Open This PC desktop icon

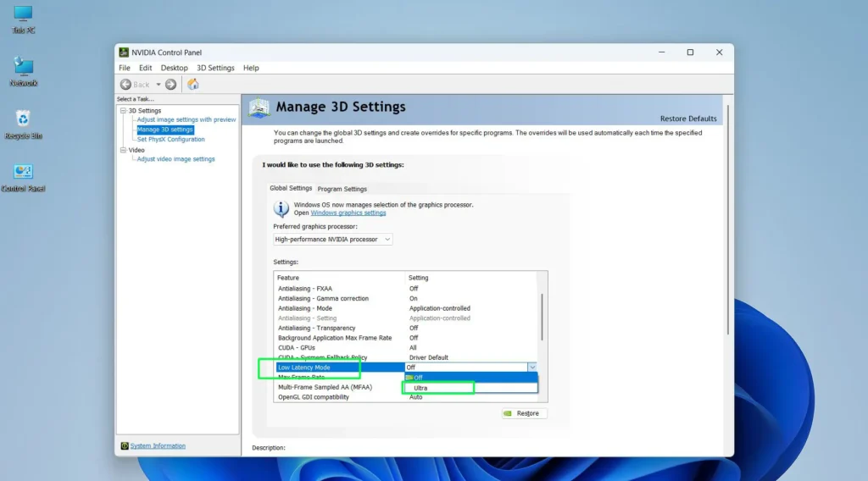(23, 19)
